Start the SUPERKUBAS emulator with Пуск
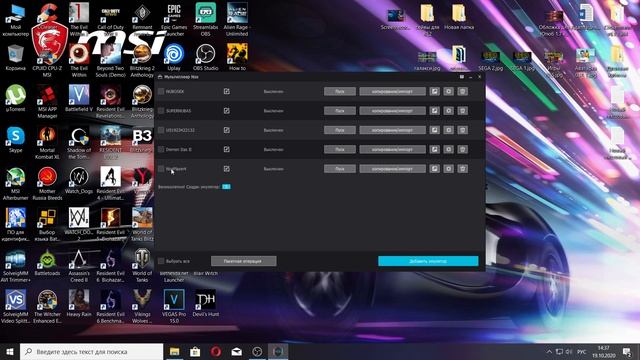The image size is (640, 360). pyautogui.click(x=340, y=111)
